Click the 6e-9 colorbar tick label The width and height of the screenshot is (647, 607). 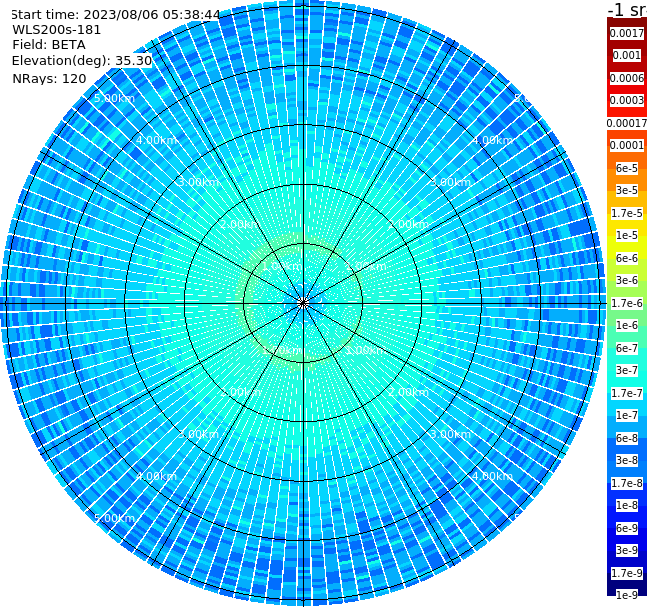click(627, 528)
